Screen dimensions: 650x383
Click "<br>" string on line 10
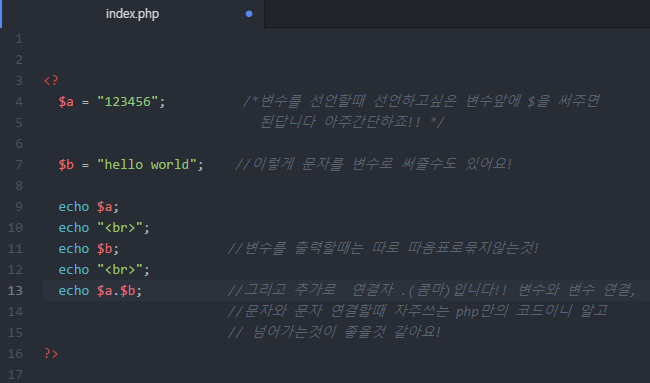pyautogui.click(x=120, y=228)
